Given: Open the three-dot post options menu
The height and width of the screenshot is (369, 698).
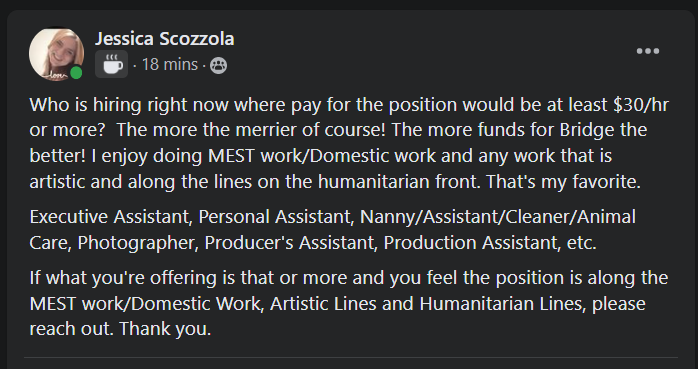Looking at the screenshot, I should (x=648, y=51).
